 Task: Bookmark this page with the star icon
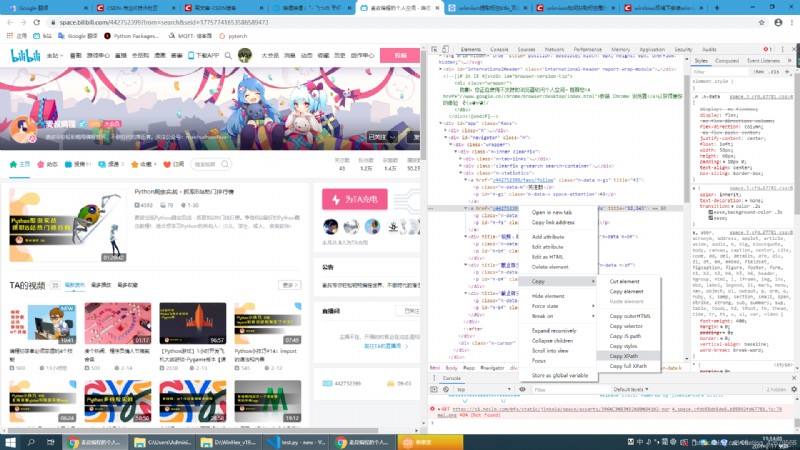pos(762,22)
